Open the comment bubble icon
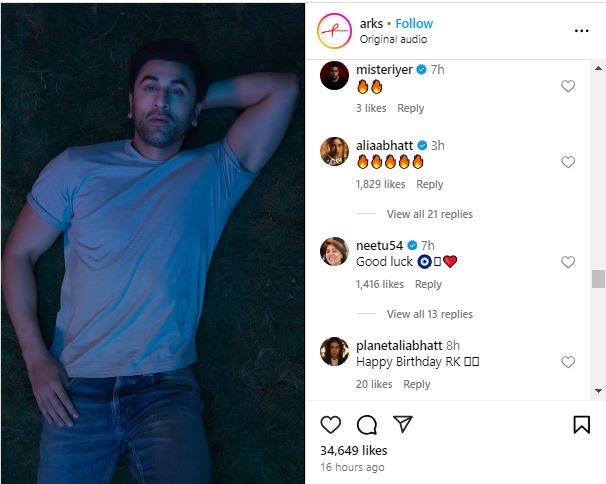606x484 pixels. coord(367,424)
